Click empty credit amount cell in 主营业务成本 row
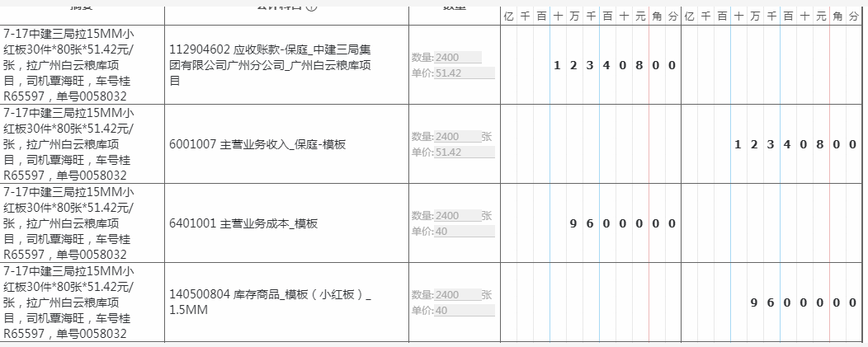 click(771, 223)
